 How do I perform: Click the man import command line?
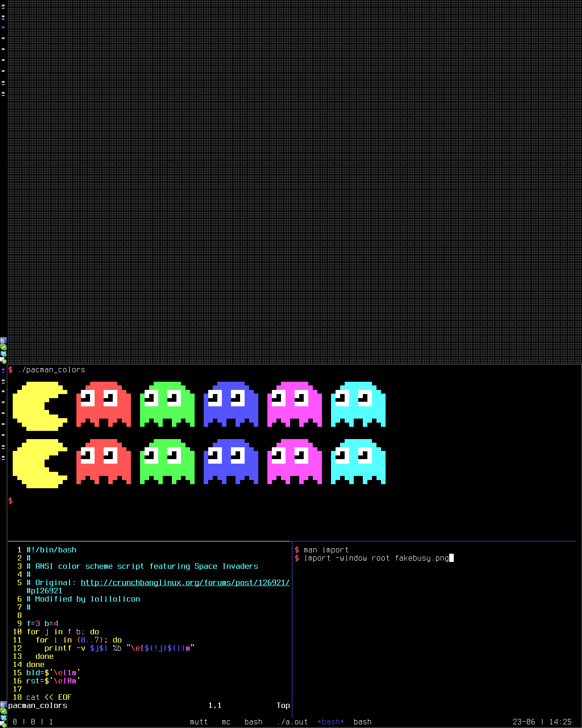[x=326, y=550]
